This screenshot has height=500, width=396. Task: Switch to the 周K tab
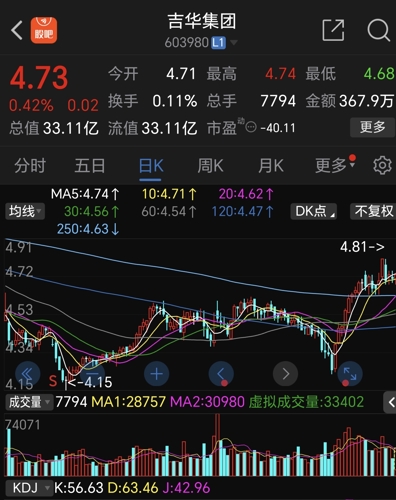[x=210, y=166]
